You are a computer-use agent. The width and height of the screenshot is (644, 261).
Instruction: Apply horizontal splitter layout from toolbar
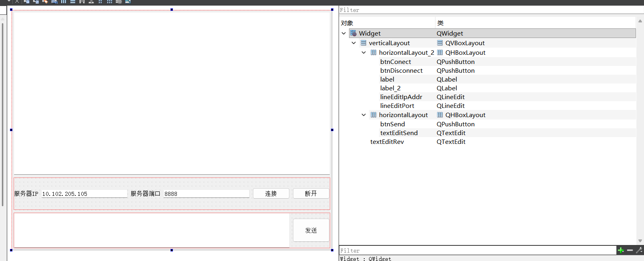pos(82,2)
